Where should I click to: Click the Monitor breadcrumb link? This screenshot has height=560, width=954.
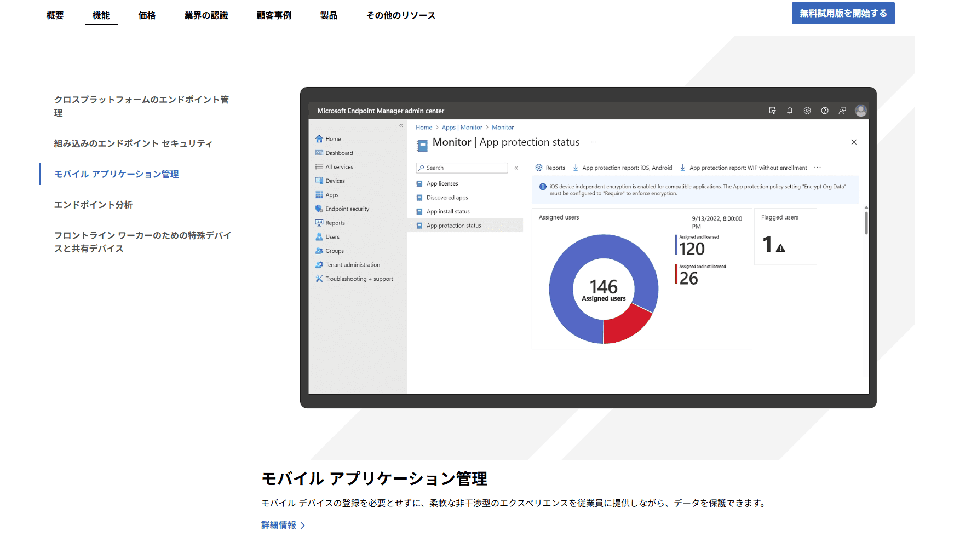coord(503,128)
